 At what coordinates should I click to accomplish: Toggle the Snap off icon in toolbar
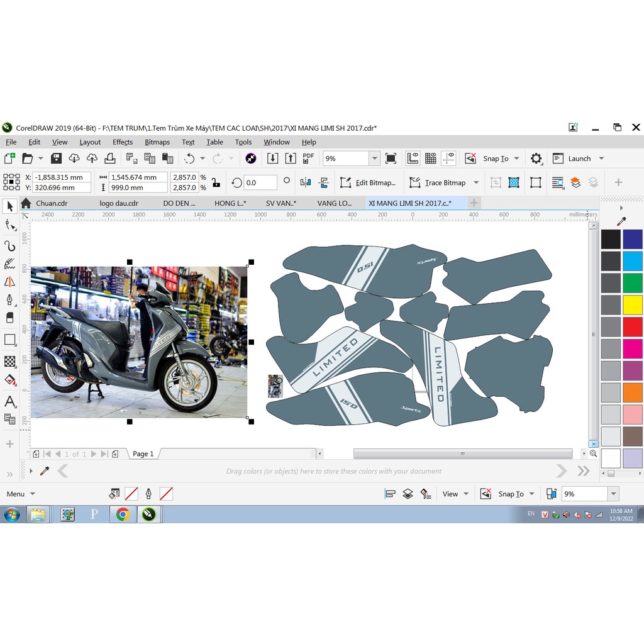(470, 158)
